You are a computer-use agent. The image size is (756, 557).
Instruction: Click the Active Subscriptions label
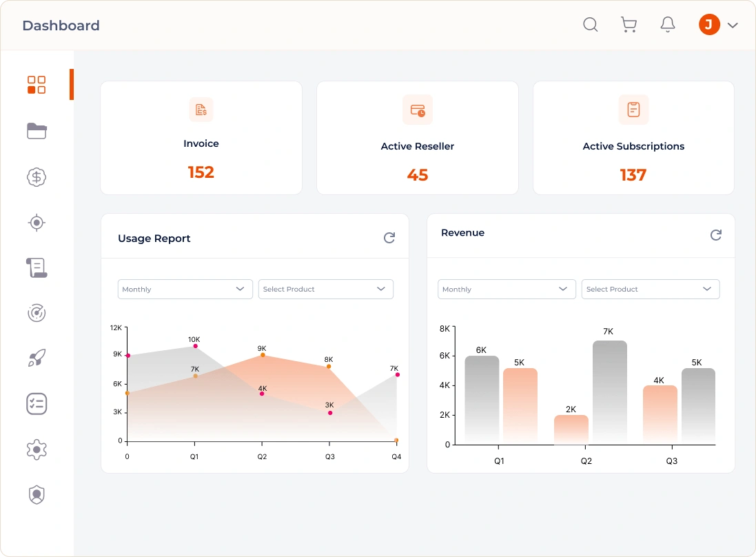633,146
